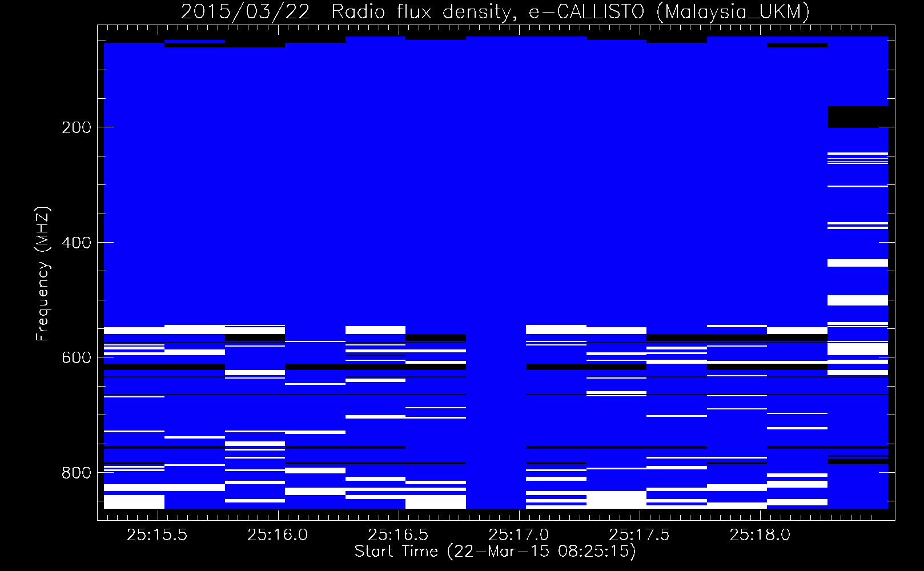
Task: Click the '25:16.0' time tick label
Action: click(x=278, y=535)
